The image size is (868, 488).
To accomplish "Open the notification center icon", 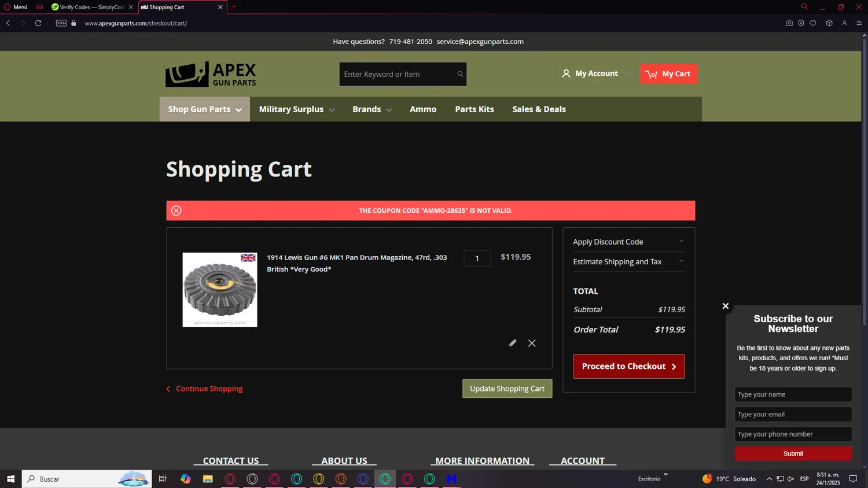I will (x=853, y=479).
